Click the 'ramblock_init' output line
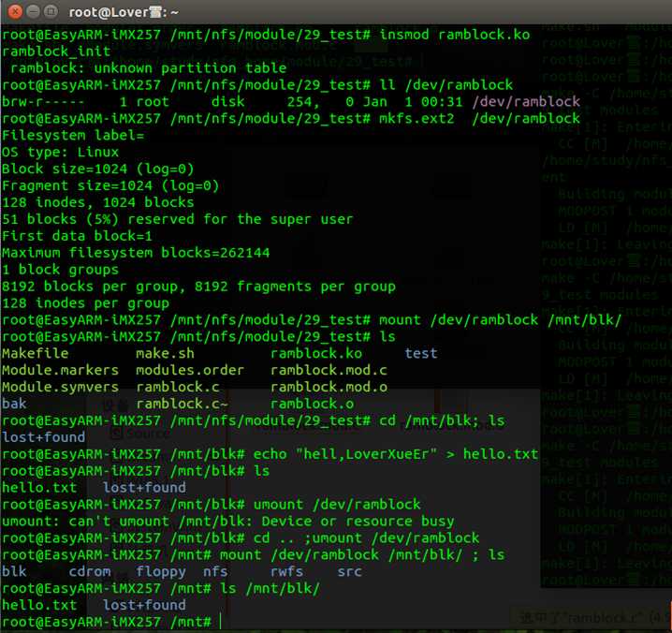The width and height of the screenshot is (672, 633). click(x=56, y=52)
